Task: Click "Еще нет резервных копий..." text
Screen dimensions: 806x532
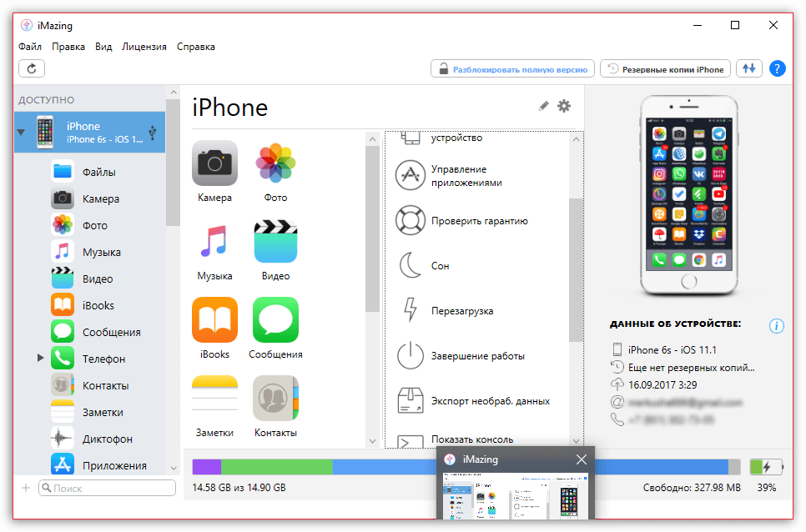Action: pos(691,367)
